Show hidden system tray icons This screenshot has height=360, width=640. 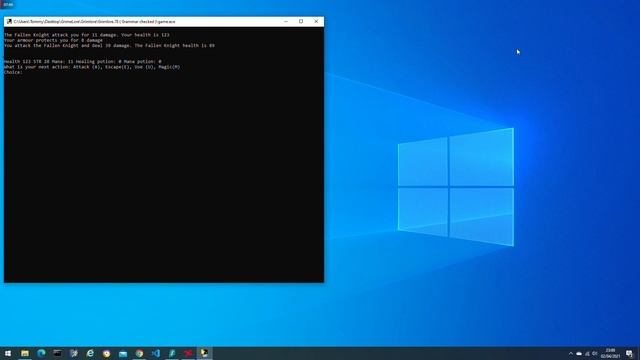tap(571, 353)
